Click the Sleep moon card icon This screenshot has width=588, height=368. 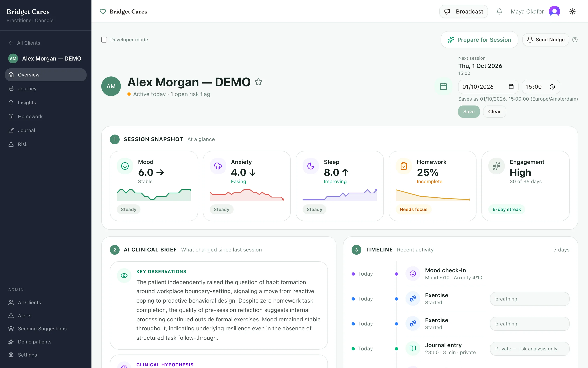click(311, 166)
